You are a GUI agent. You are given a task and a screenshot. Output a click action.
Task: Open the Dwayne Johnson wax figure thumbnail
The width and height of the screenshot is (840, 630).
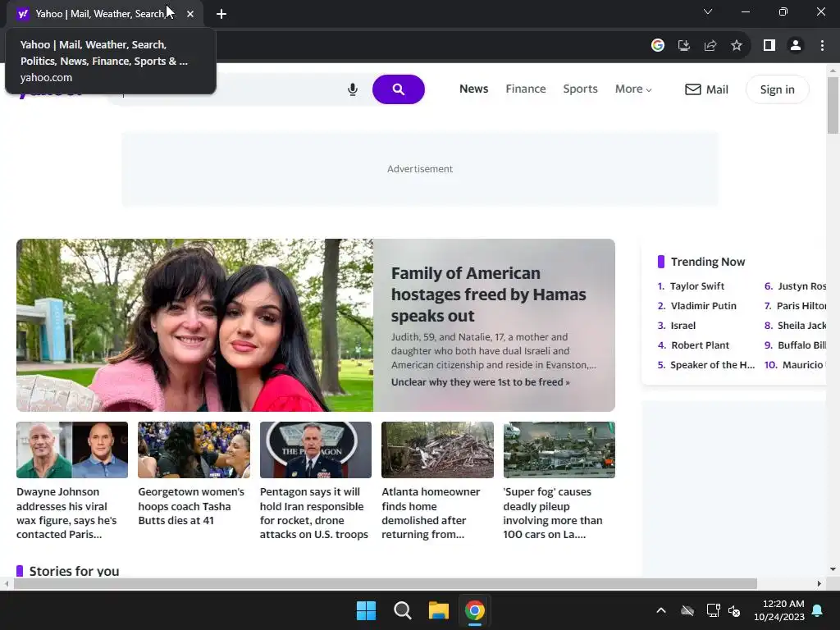[x=72, y=450]
